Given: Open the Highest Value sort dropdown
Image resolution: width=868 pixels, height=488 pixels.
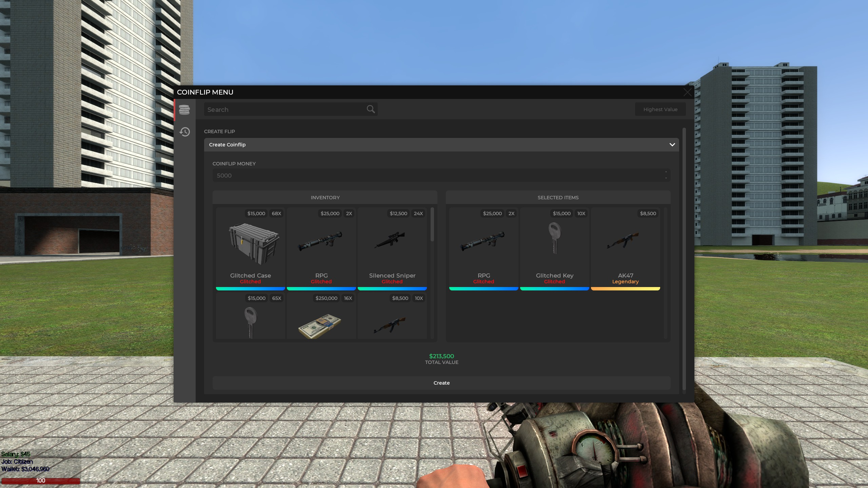Looking at the screenshot, I should [x=660, y=109].
